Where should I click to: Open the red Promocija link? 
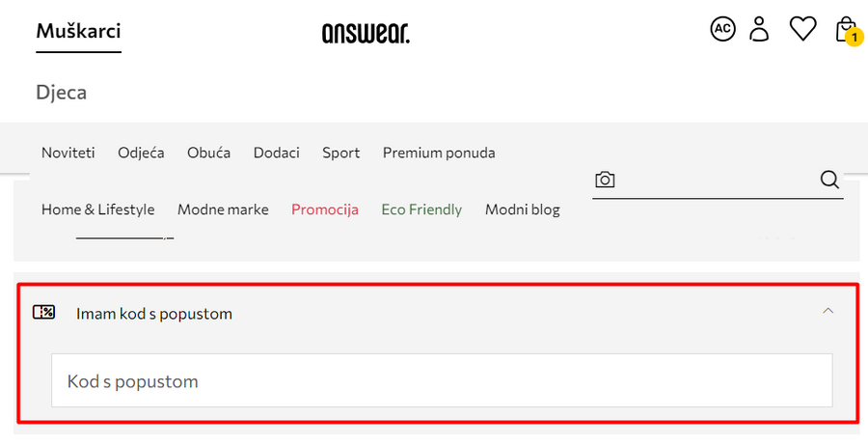click(325, 210)
